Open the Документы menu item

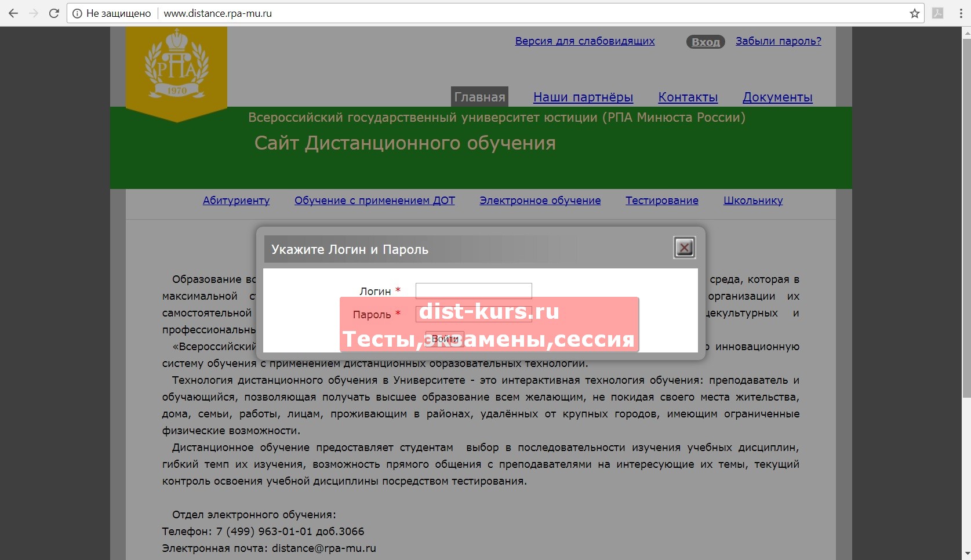[777, 97]
